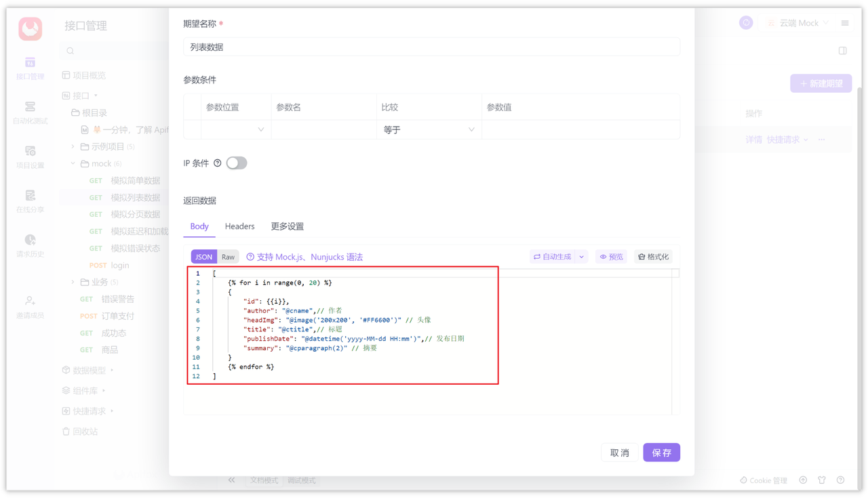Viewport: 868px width, 498px height.
Task: Toggle the IP 条件 switch on
Action: coord(238,163)
